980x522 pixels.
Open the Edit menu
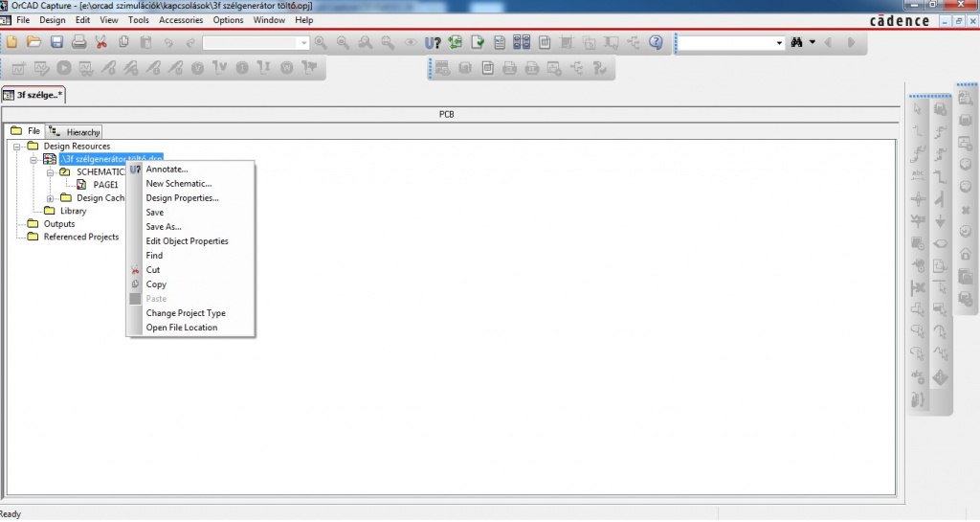(82, 20)
